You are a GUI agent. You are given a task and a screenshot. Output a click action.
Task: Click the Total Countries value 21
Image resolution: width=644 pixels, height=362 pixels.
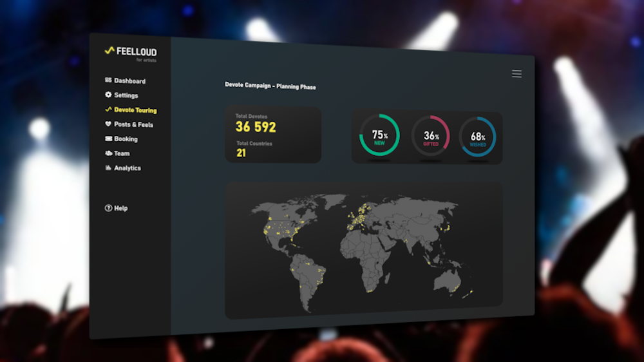click(241, 153)
